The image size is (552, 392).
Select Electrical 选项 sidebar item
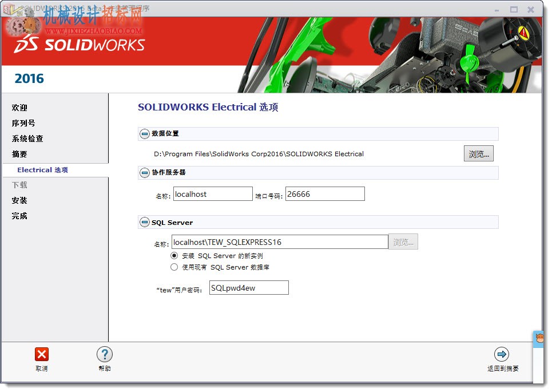(42, 170)
